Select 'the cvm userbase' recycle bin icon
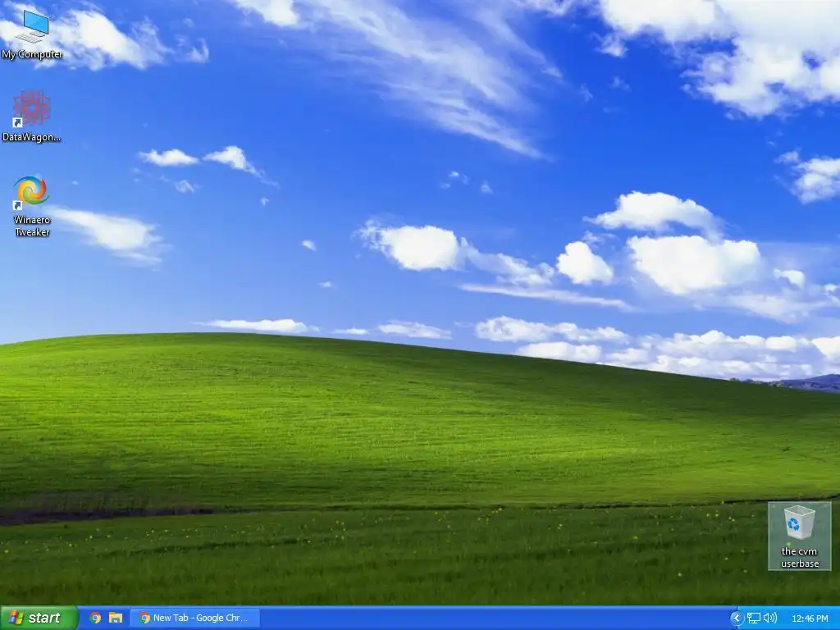This screenshot has width=840, height=630. 799,536
